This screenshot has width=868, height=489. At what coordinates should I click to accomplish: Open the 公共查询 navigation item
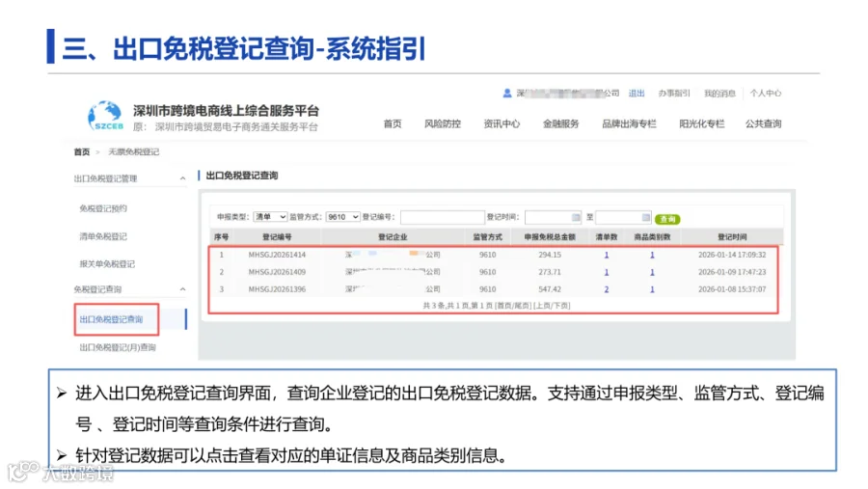(x=763, y=123)
